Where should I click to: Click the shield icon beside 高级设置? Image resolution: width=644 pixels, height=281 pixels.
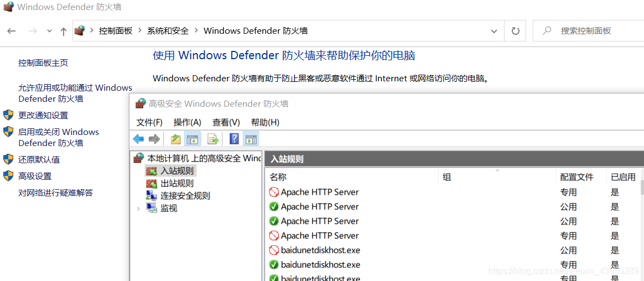click(x=8, y=176)
